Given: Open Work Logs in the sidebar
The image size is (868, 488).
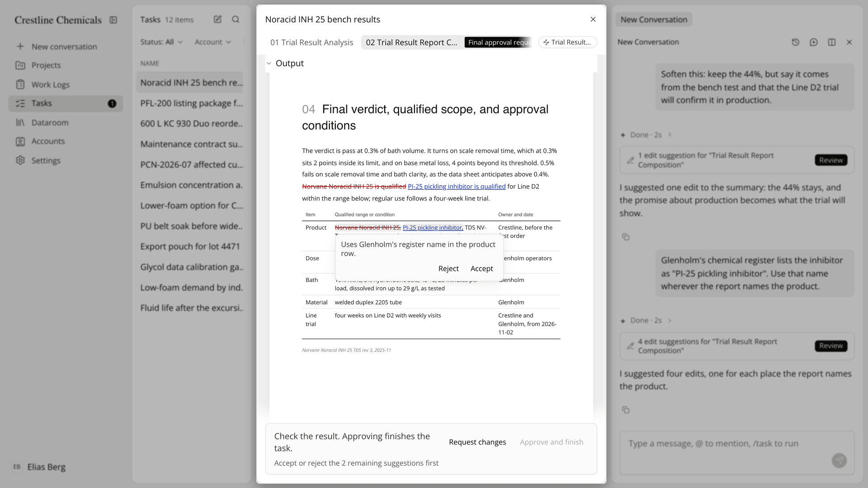Looking at the screenshot, I should [66, 84].
